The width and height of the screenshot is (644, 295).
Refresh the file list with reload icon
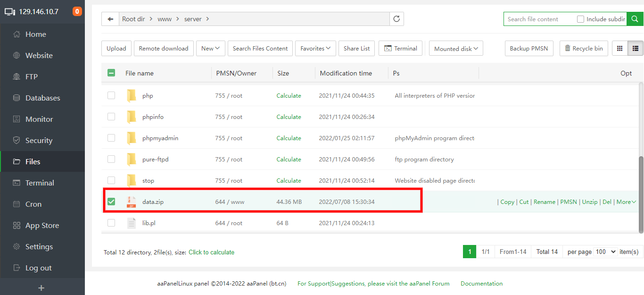tap(396, 19)
